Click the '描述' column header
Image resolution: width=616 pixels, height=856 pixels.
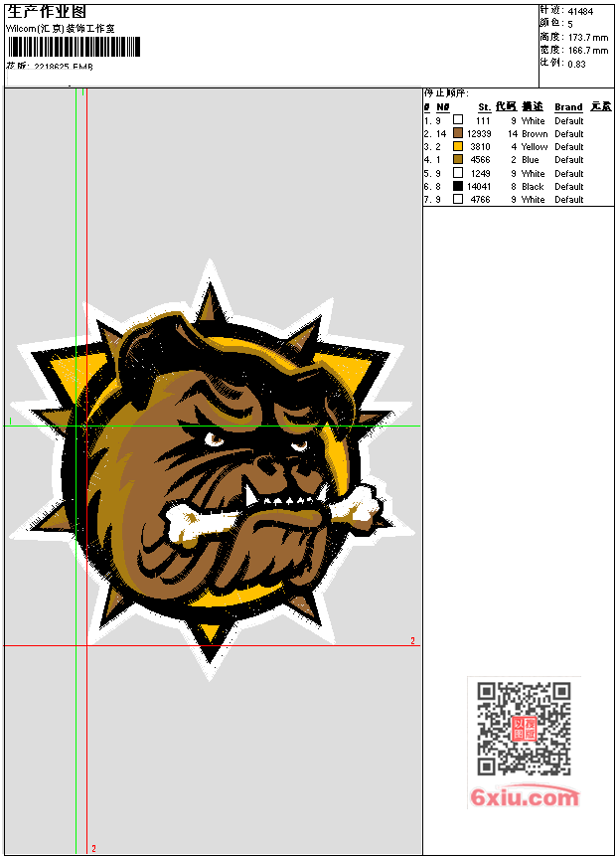coord(532,106)
